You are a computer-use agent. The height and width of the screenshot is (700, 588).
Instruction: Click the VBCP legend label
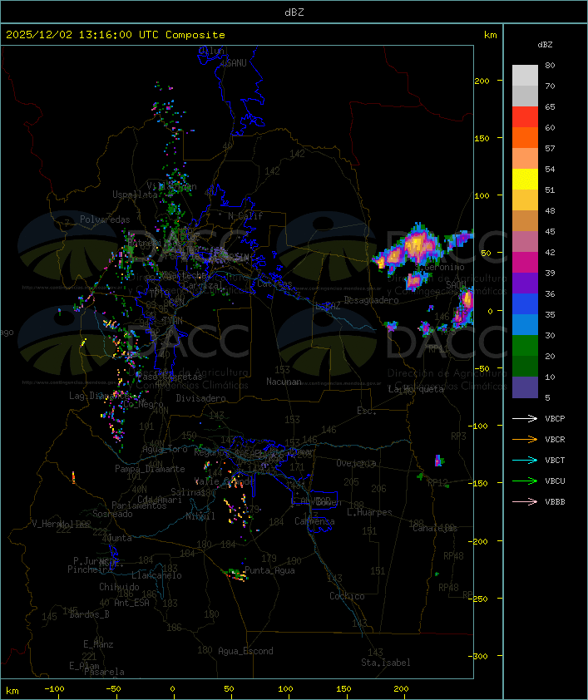tap(555, 419)
